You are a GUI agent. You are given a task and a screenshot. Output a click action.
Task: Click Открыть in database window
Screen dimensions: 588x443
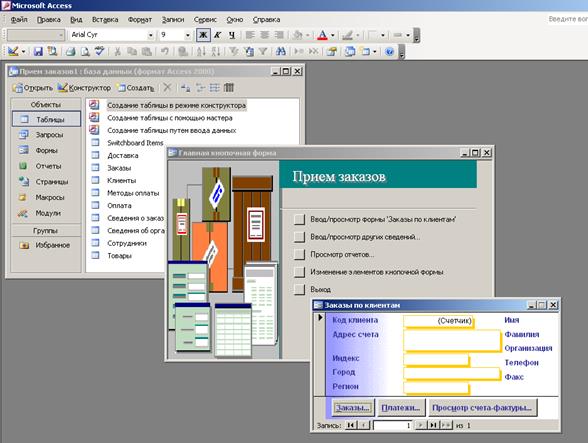pyautogui.click(x=33, y=88)
